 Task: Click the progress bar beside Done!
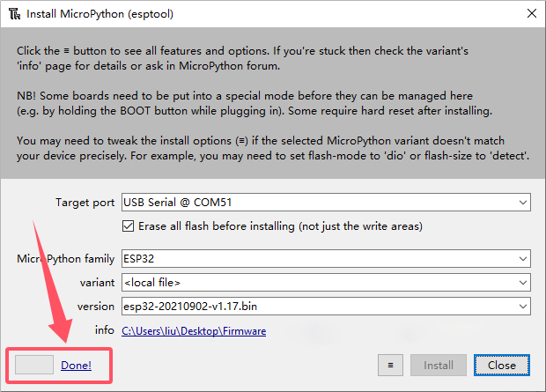click(34, 365)
